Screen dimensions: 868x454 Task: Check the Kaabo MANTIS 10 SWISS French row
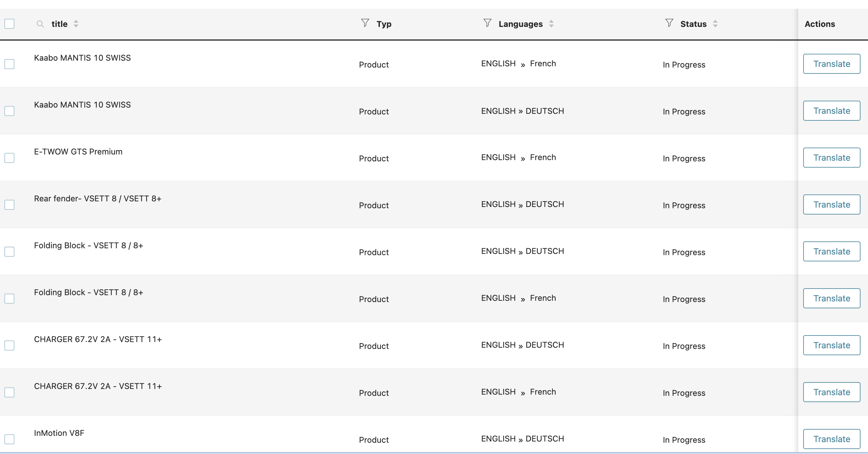point(9,64)
